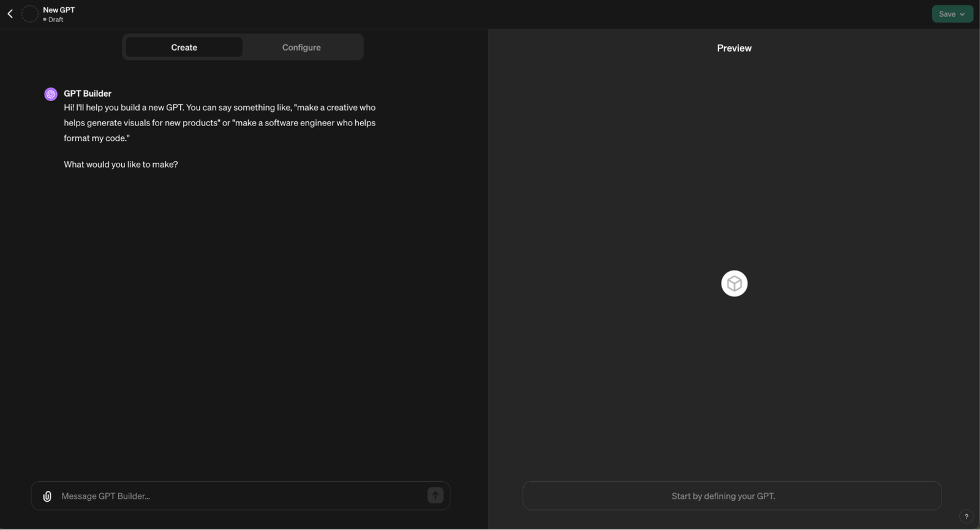Screen dimensions: 980x530
Task: Click the 'Start by defining your GPT' field
Action: point(732,496)
